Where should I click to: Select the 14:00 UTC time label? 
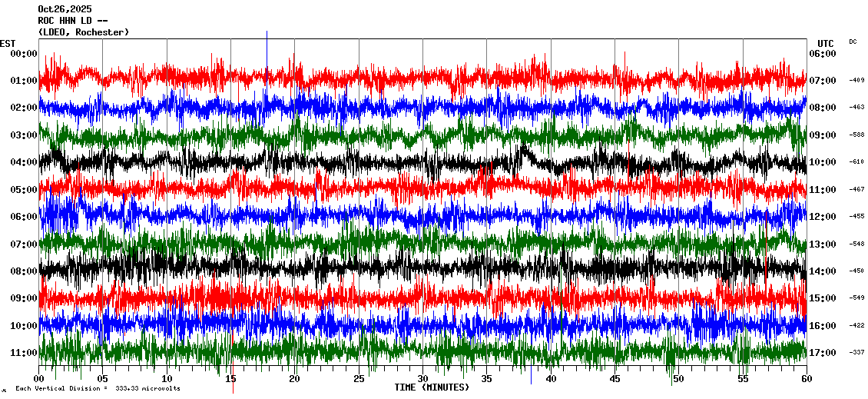822,271
